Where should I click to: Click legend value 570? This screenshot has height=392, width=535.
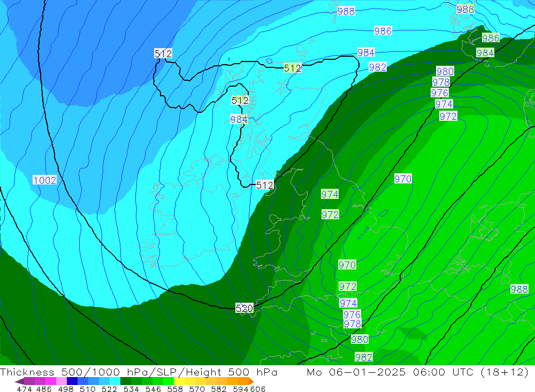point(196,389)
